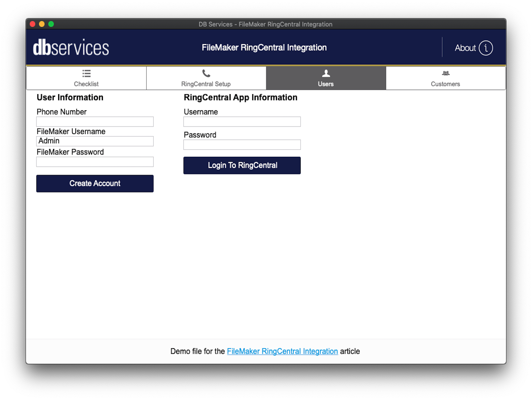532x400 pixels.
Task: Click the group icon for Customers
Action: 446,74
